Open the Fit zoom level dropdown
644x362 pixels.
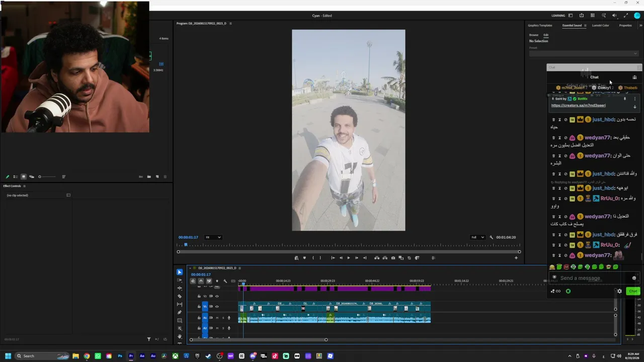click(x=213, y=237)
